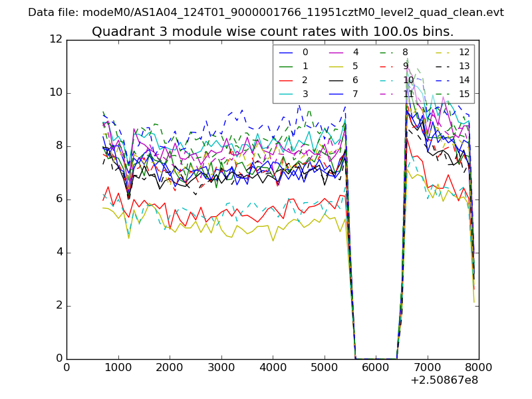Click x-axis tick label 4000
532x399 pixels.
tap(273, 366)
